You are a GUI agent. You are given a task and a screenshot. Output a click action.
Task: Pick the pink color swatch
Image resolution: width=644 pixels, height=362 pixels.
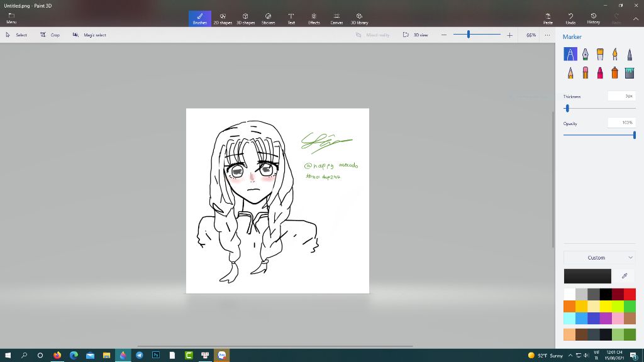click(618, 318)
